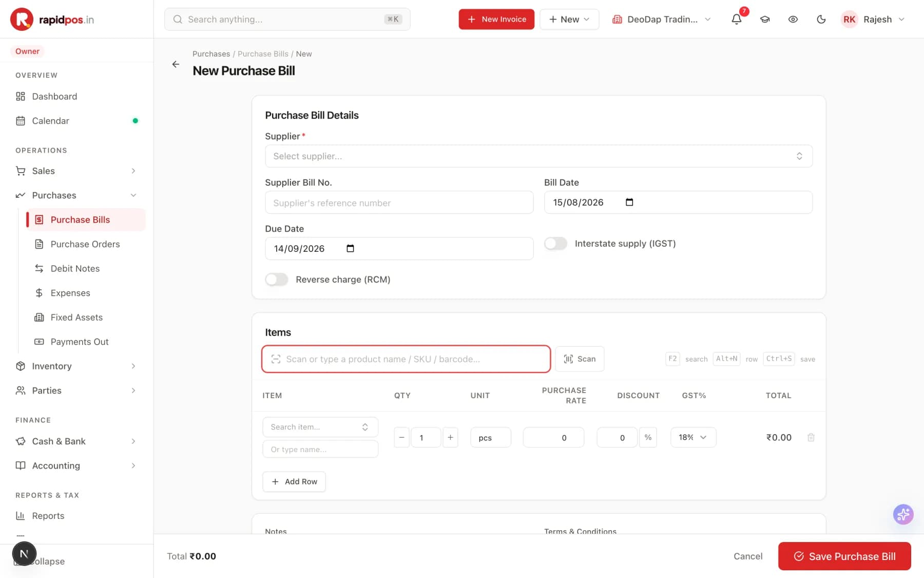
Task: Open the AI assistant sparkle button
Action: pos(903,514)
